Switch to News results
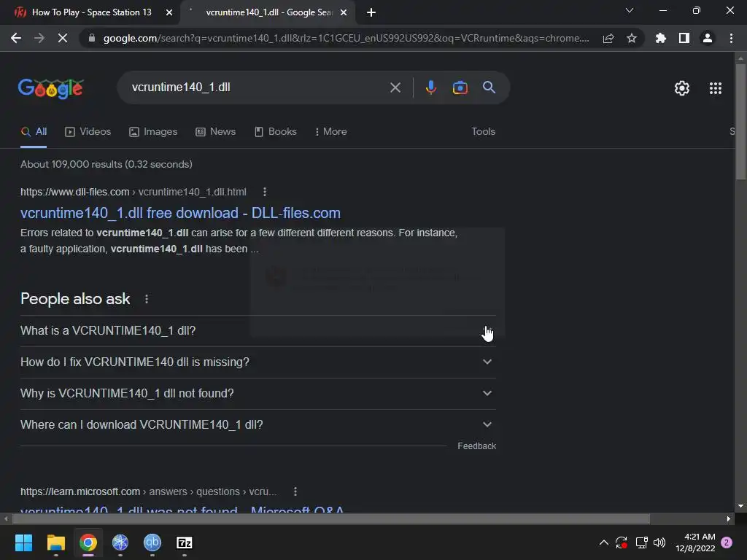This screenshot has height=560, width=747. 215,131
